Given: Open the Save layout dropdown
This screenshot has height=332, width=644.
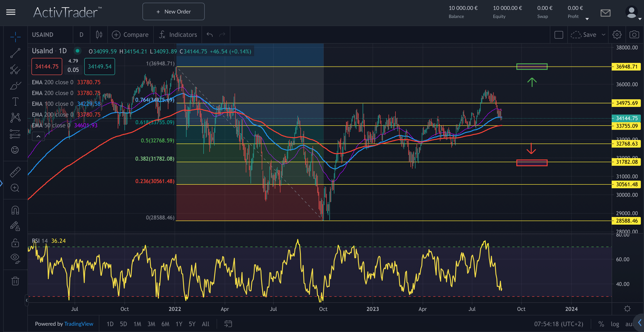Looking at the screenshot, I should 603,35.
